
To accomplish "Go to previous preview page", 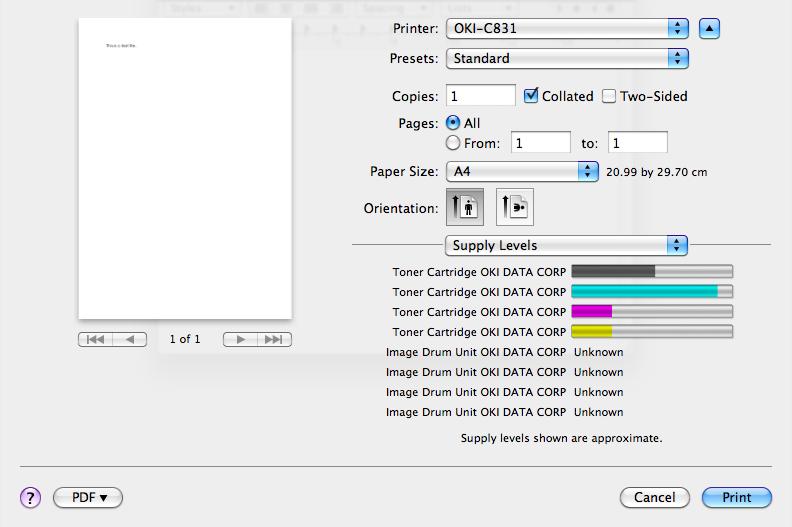I will click(x=130, y=340).
